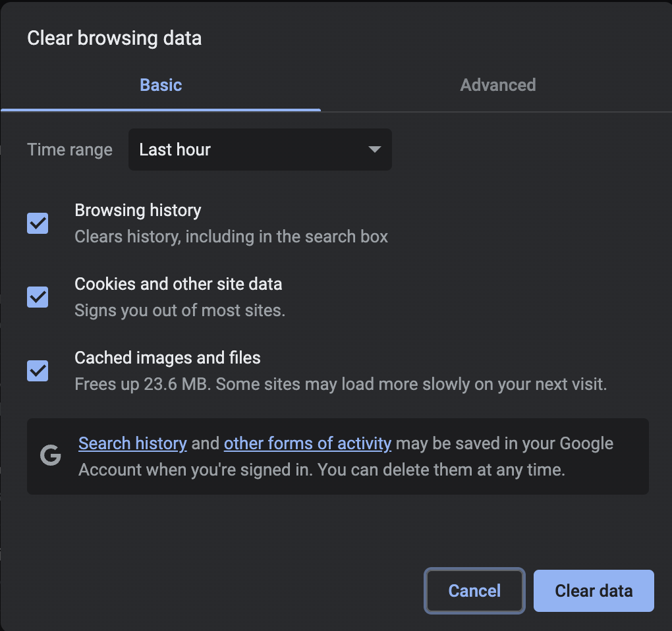Image resolution: width=672 pixels, height=631 pixels.
Task: Click the Browsing history checkbox checkmark
Action: tap(38, 224)
